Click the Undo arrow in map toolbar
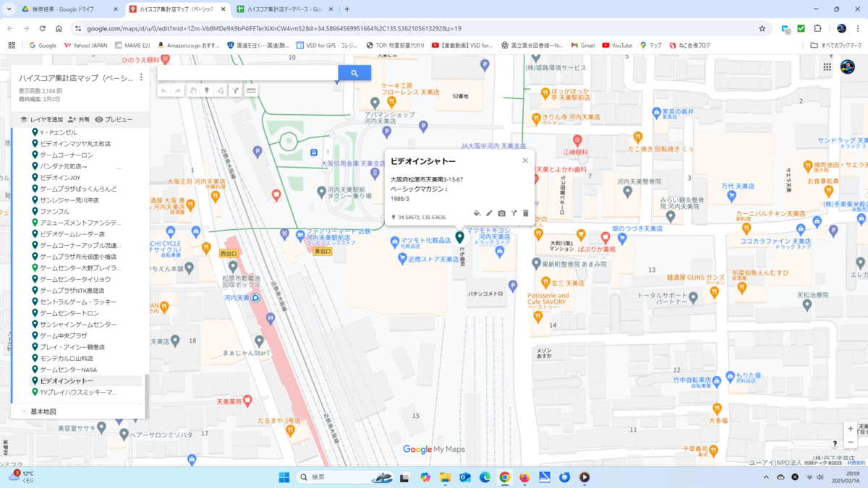 [164, 90]
